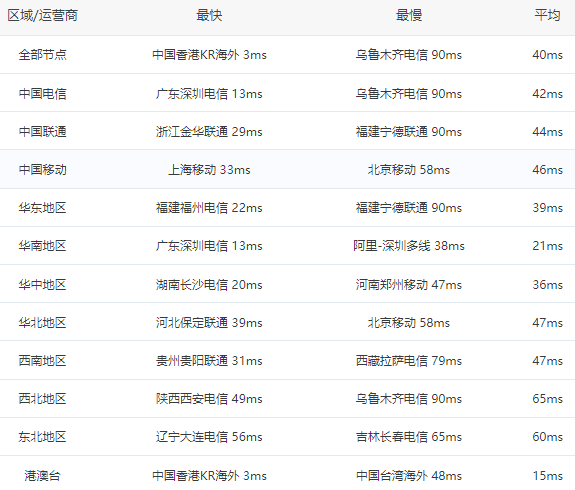
Task: Click the 最快 column header
Action: pos(209,15)
